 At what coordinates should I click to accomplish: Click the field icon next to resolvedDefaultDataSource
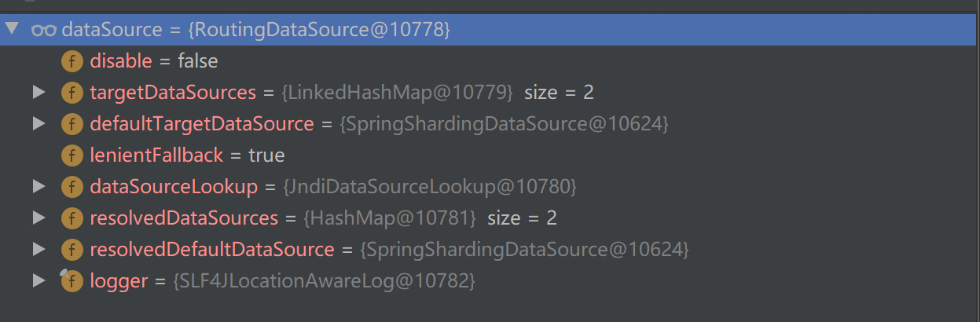click(72, 250)
